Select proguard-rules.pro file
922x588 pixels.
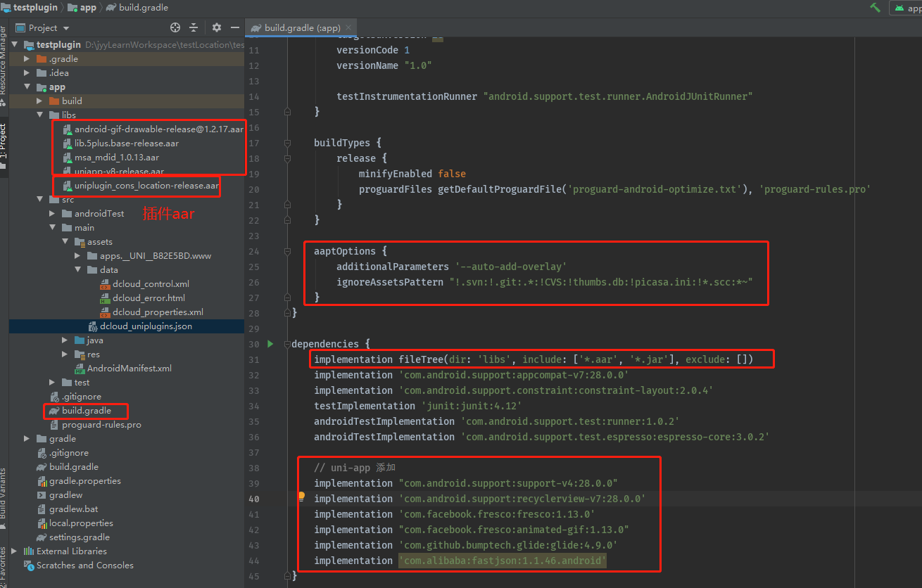pyautogui.click(x=101, y=425)
